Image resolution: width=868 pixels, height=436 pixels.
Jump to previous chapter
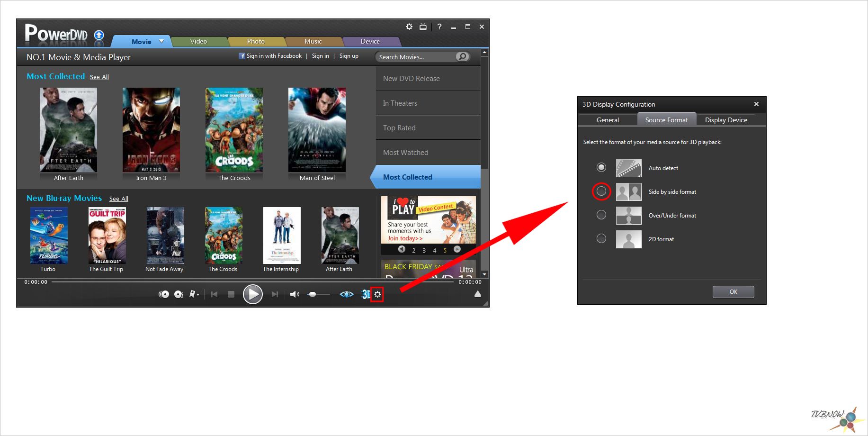(214, 294)
